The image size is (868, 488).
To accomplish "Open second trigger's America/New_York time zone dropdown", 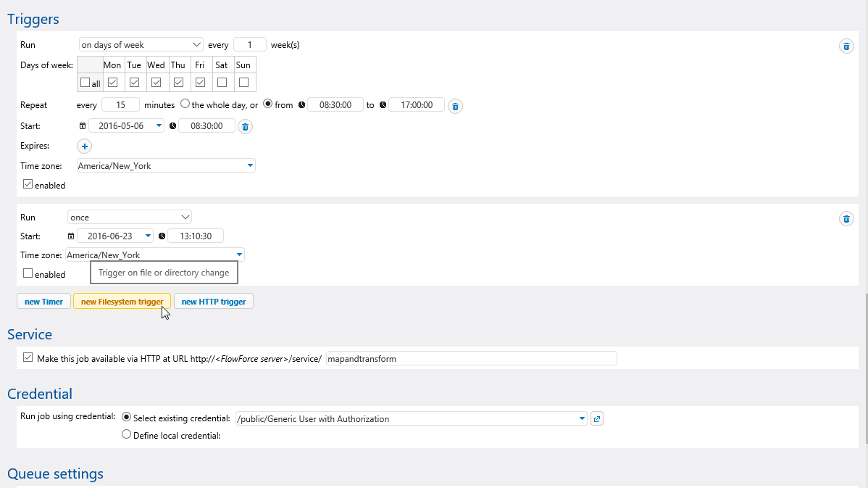I will coord(155,255).
